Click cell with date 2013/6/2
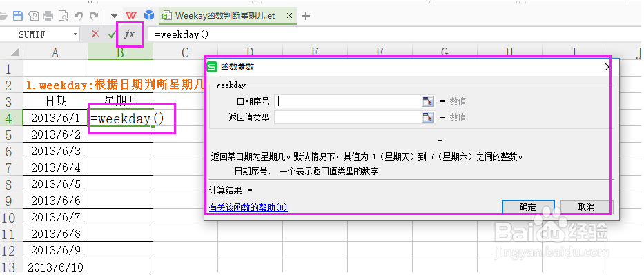644x275 pixels. [55, 134]
